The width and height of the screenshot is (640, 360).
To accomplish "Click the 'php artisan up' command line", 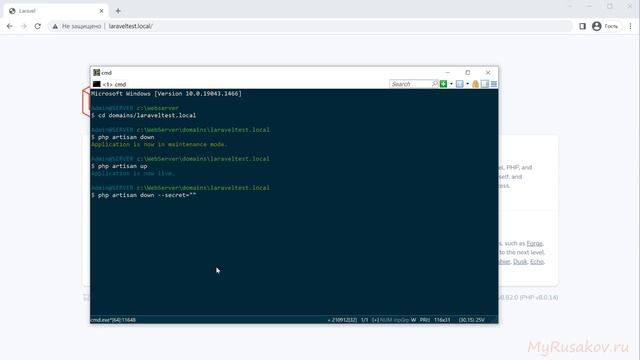I will click(119, 166).
